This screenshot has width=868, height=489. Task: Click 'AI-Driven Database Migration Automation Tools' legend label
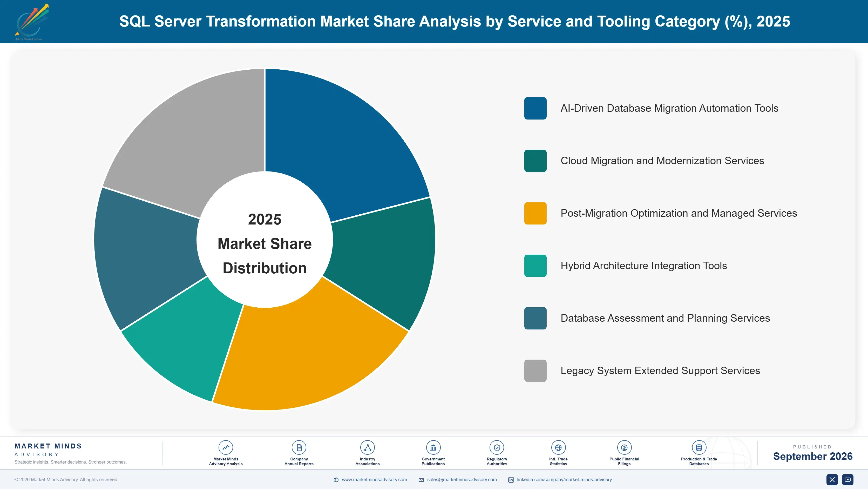[669, 108]
